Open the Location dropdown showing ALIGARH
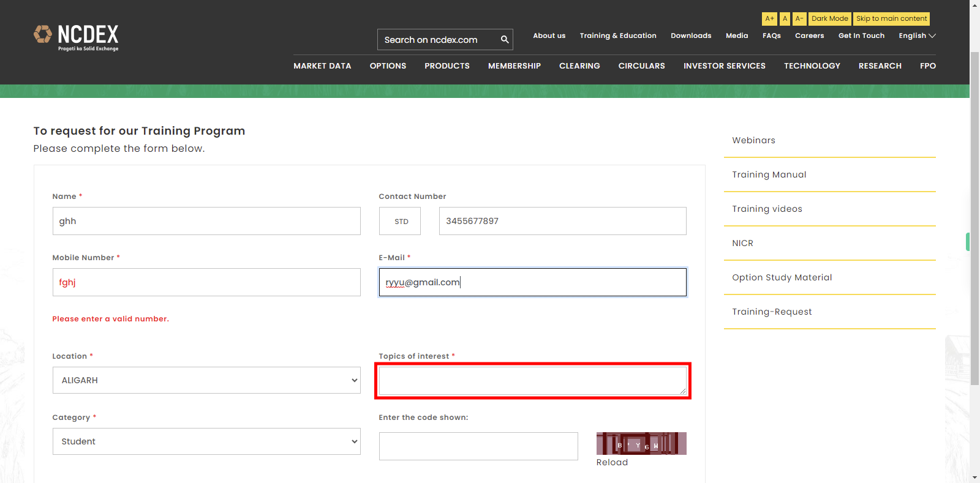The width and height of the screenshot is (980, 483). pyautogui.click(x=206, y=380)
